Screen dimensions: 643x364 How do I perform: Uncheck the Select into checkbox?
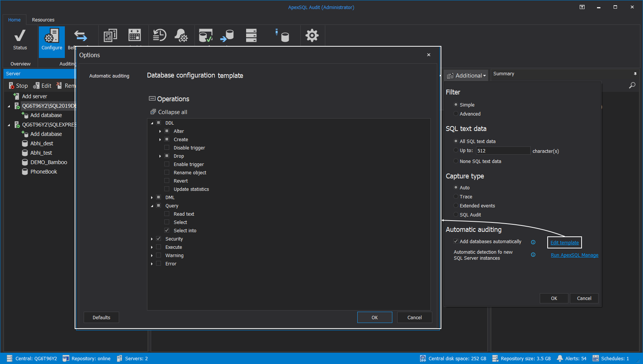pos(167,230)
